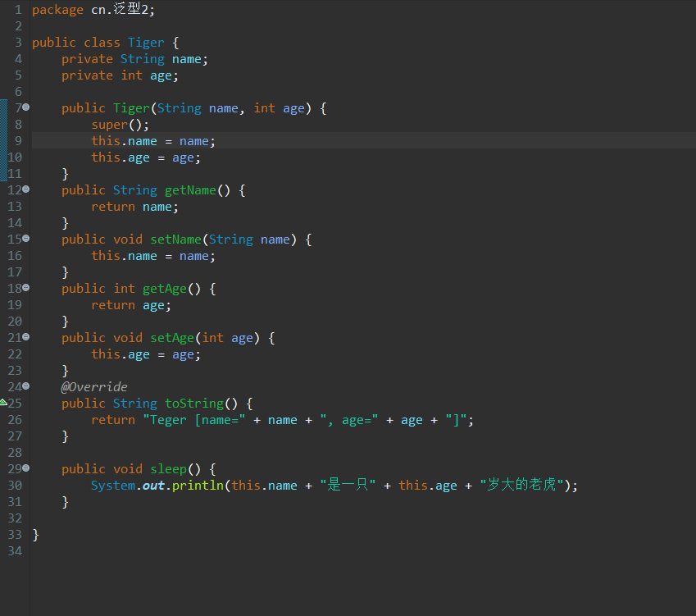Click the package name 泛型2 on line 1
Screen dimensions: 696x616
tap(130, 9)
